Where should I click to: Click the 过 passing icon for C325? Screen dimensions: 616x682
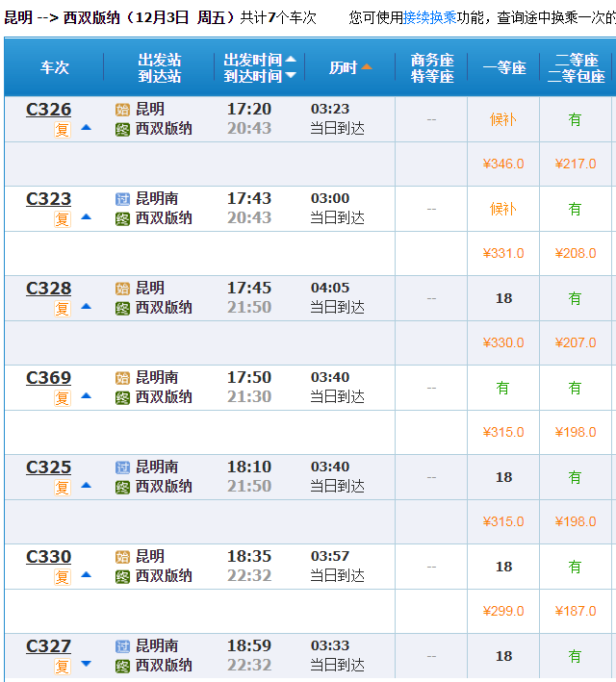tap(122, 467)
